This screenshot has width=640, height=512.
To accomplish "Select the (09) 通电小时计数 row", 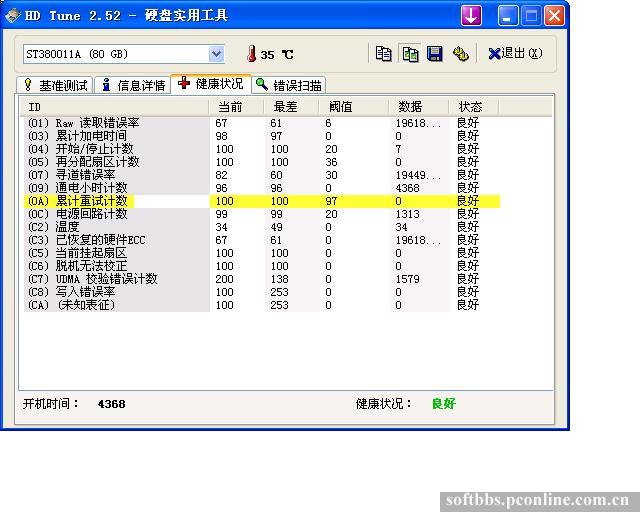I will pos(262,188).
